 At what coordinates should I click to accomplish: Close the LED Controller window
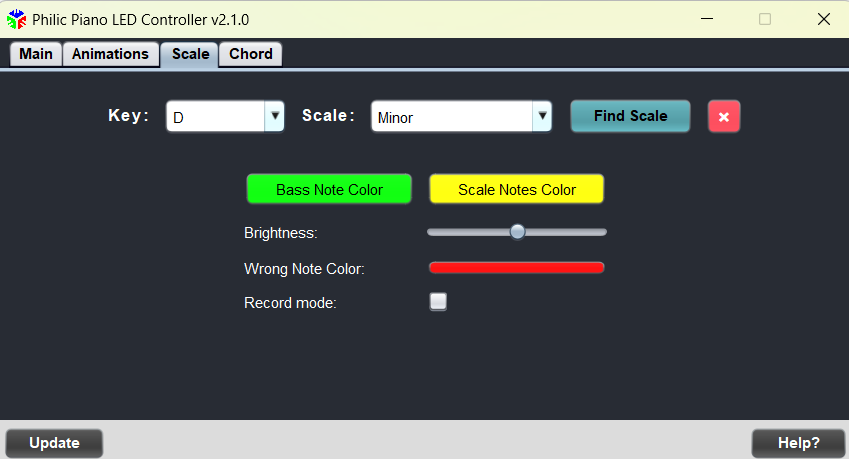coord(824,19)
